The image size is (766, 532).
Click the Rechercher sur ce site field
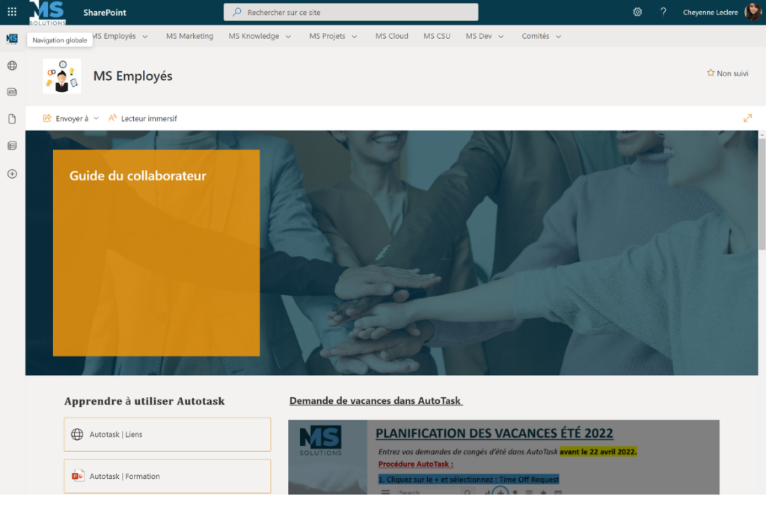pos(351,12)
